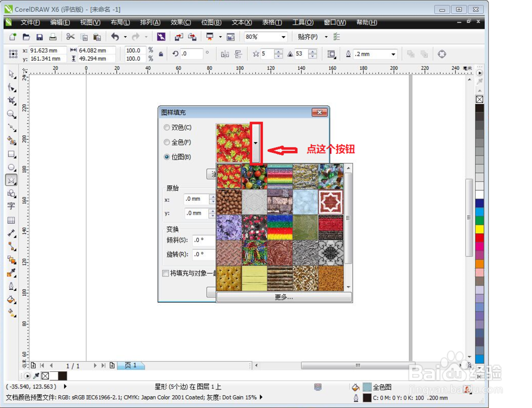Select the Ellipse tool

[12, 167]
